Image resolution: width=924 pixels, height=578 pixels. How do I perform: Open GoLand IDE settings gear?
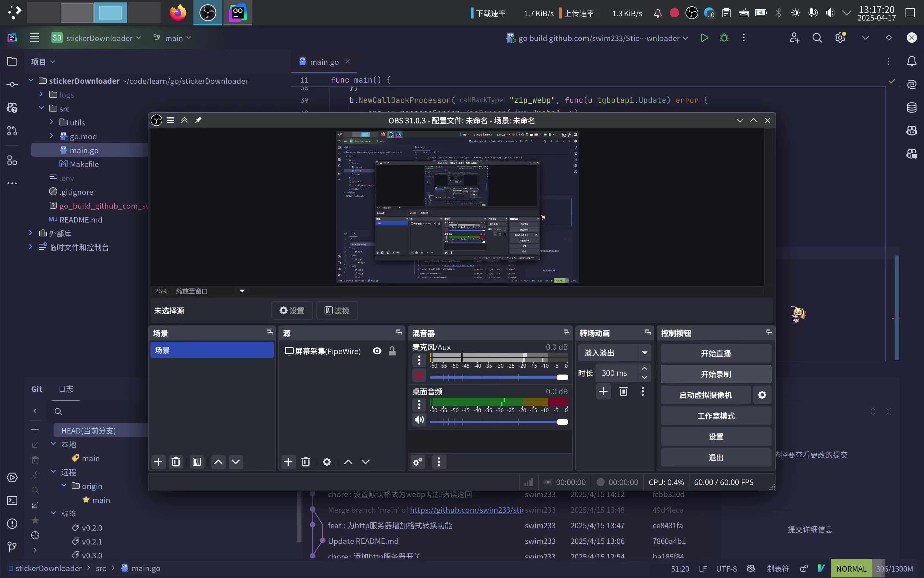tap(840, 38)
